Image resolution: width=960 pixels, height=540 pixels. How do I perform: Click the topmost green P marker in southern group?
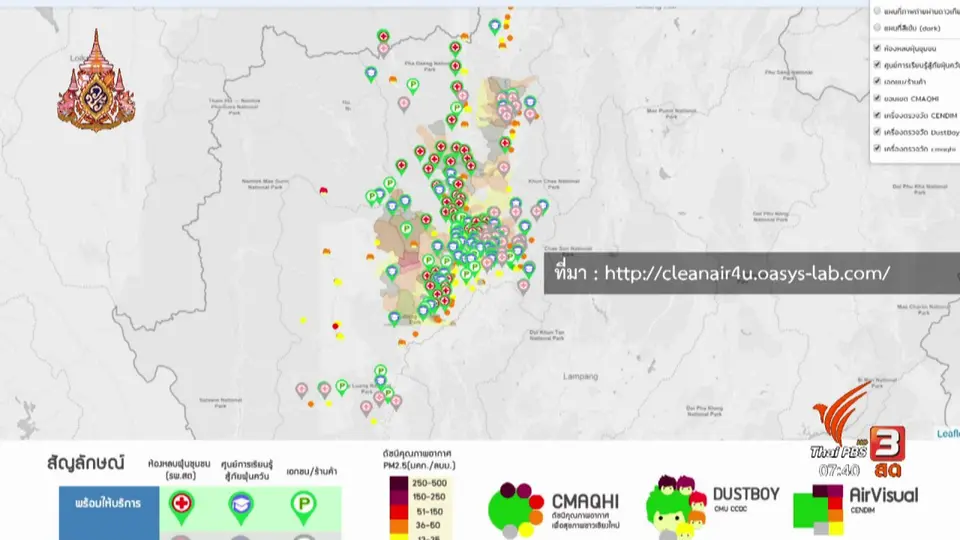[x=380, y=371]
